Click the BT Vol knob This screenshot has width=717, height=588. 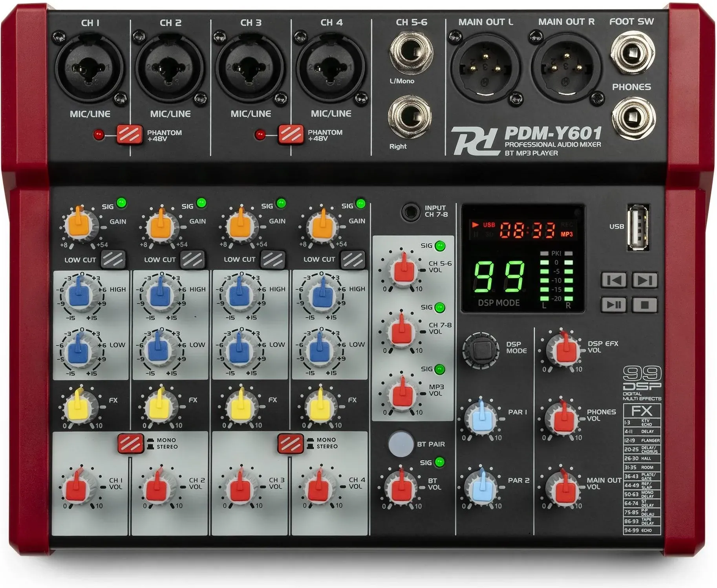click(x=401, y=487)
